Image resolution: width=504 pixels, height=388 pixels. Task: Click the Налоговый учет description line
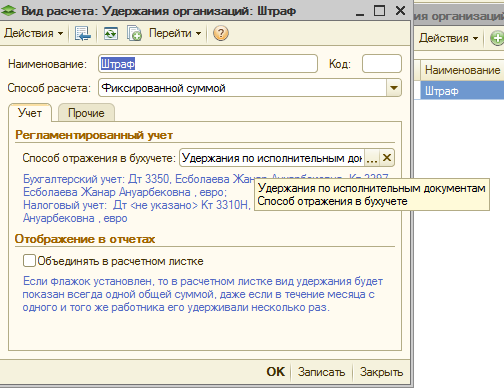pyautogui.click(x=137, y=211)
